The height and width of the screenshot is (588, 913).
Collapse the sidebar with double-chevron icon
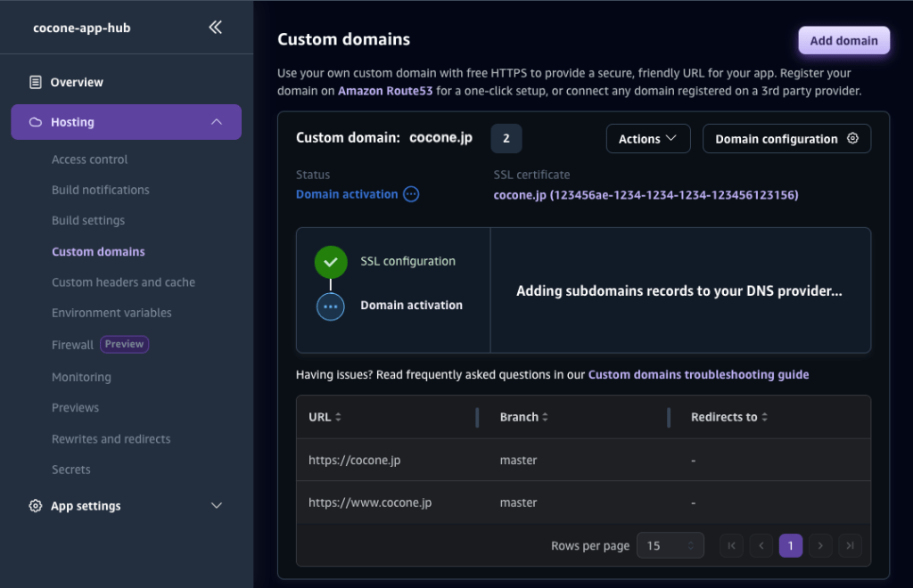(x=215, y=28)
